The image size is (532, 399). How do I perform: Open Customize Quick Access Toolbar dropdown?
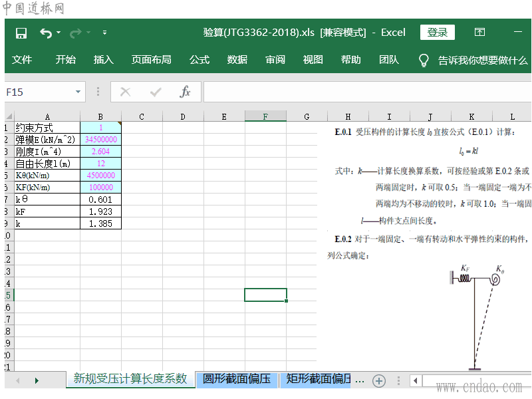click(104, 33)
